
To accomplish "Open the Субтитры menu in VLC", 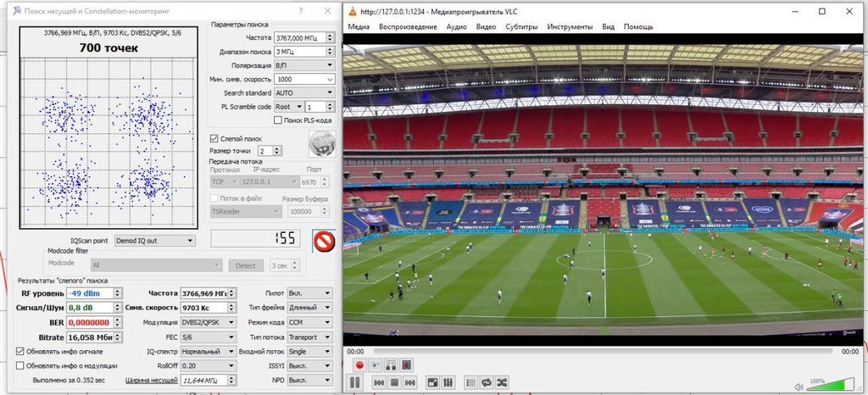I will [x=521, y=26].
